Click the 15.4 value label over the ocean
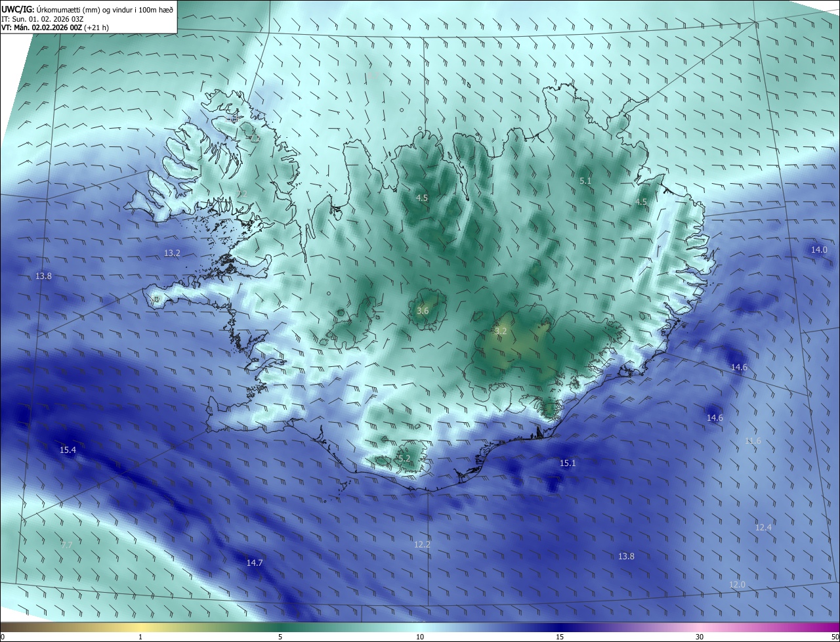 68,450
